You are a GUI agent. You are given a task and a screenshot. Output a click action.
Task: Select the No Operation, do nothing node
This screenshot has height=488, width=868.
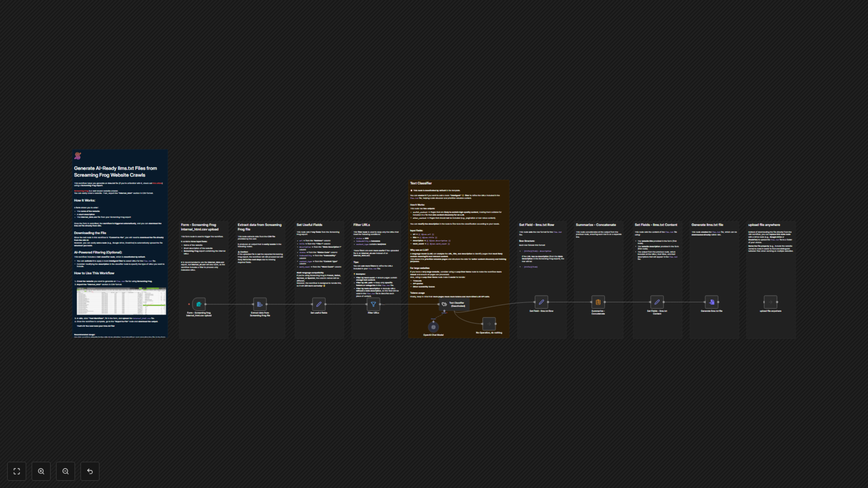tap(489, 324)
